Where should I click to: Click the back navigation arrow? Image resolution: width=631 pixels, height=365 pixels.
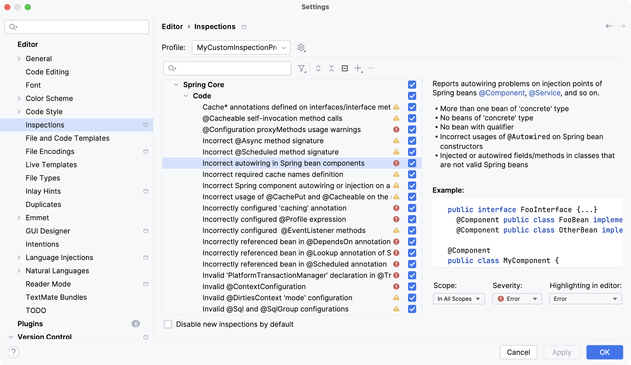tap(609, 26)
